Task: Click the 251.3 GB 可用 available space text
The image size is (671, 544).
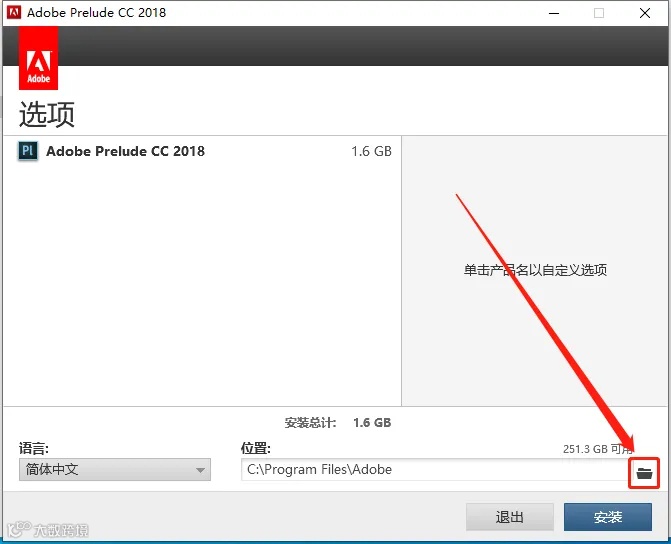Action: tap(598, 449)
